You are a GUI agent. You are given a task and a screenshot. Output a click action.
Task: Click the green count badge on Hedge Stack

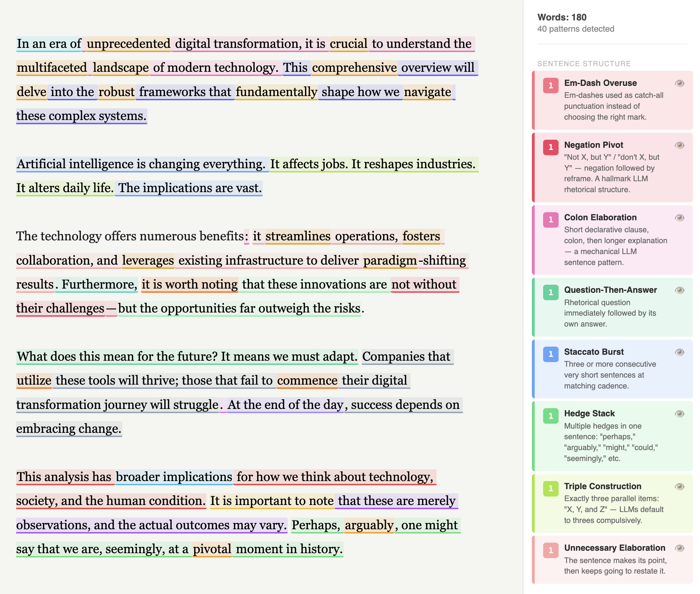click(x=551, y=416)
